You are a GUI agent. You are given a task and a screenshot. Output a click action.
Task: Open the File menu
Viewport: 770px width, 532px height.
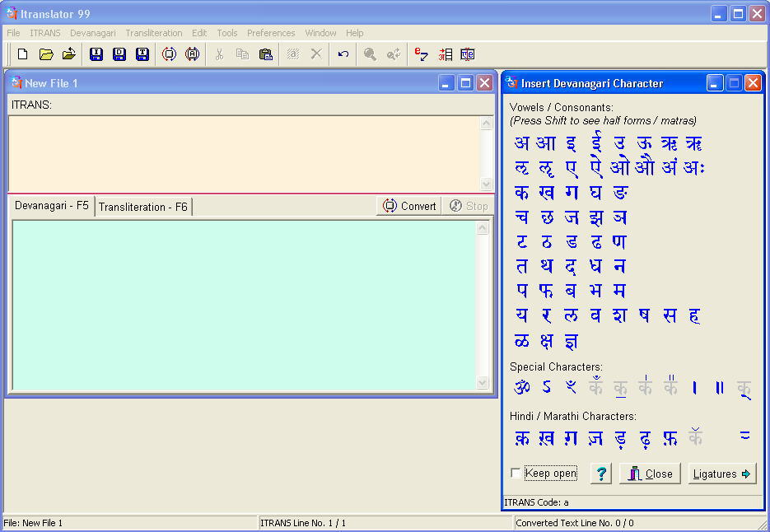(13, 33)
